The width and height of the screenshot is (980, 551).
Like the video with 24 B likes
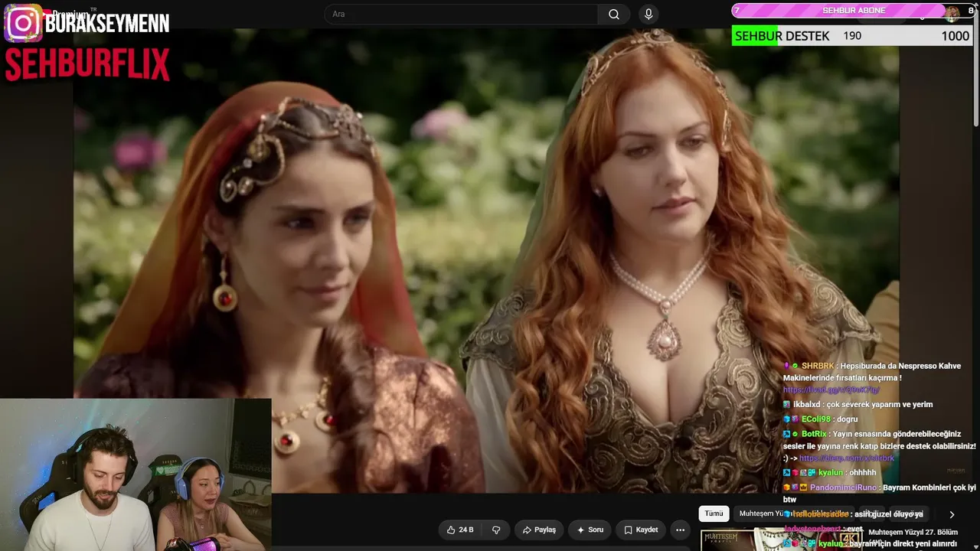pos(459,530)
